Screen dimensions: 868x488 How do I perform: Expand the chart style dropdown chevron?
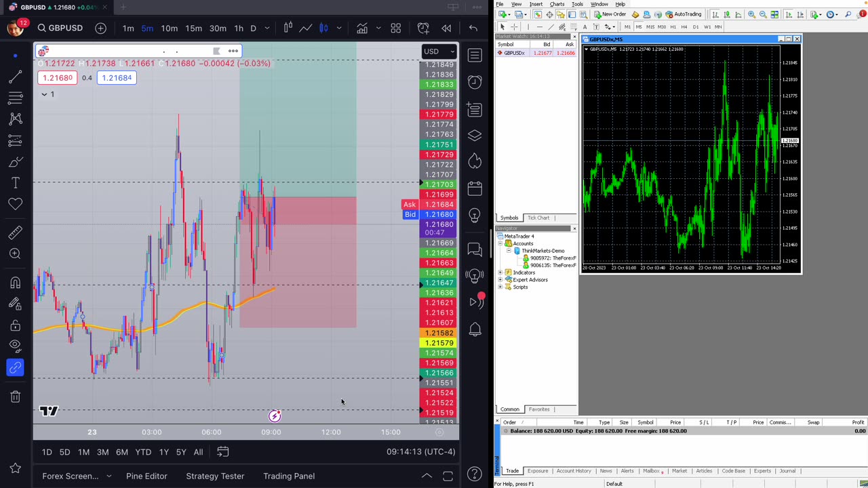click(x=339, y=28)
